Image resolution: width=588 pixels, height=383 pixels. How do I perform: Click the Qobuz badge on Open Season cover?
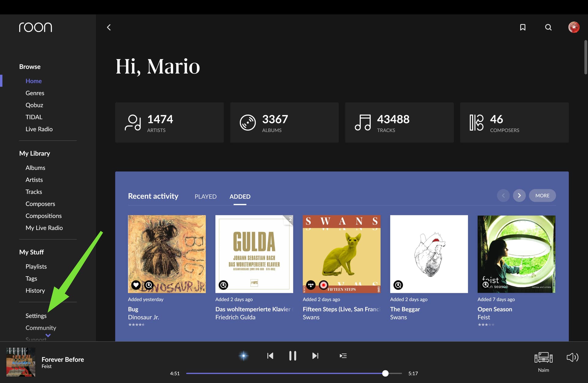485,285
